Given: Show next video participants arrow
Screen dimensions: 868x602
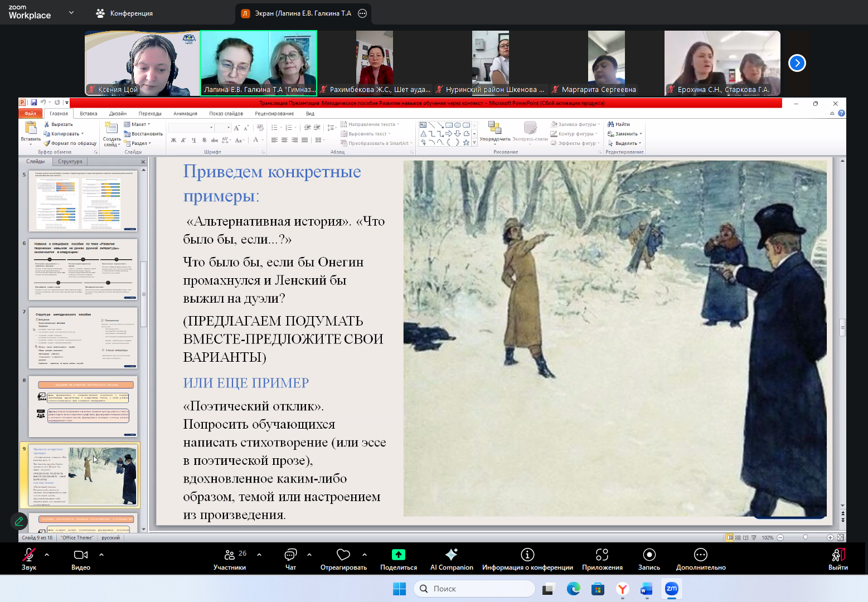Looking at the screenshot, I should (797, 63).
